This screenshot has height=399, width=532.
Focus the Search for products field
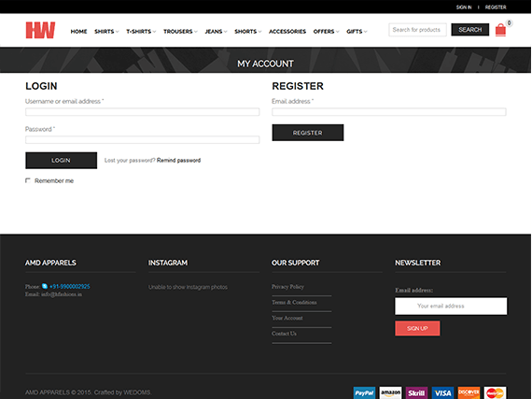[417, 30]
